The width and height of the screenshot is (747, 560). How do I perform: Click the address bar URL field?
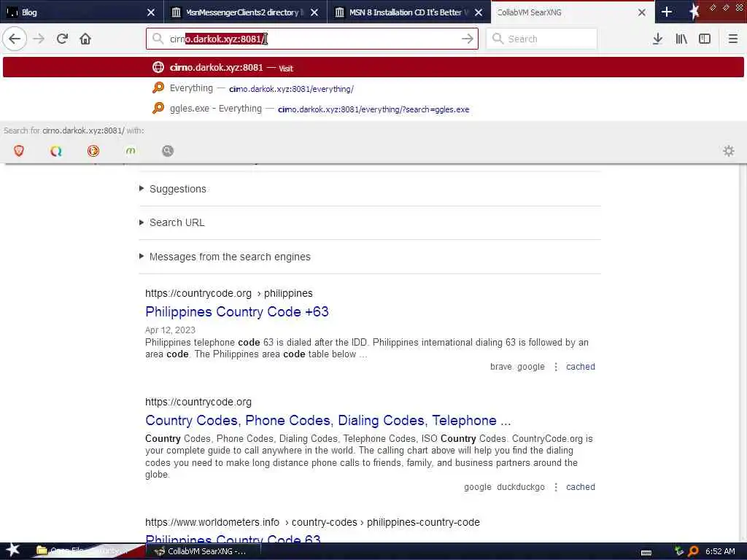click(x=312, y=39)
